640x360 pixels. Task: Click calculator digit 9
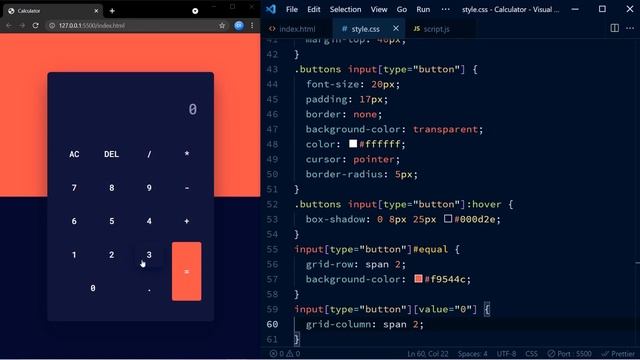point(149,188)
